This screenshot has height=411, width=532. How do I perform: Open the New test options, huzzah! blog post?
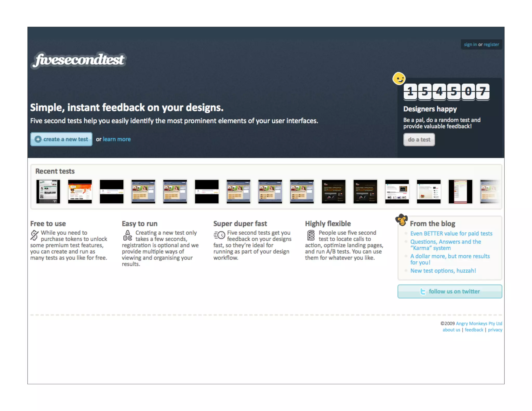(x=443, y=271)
